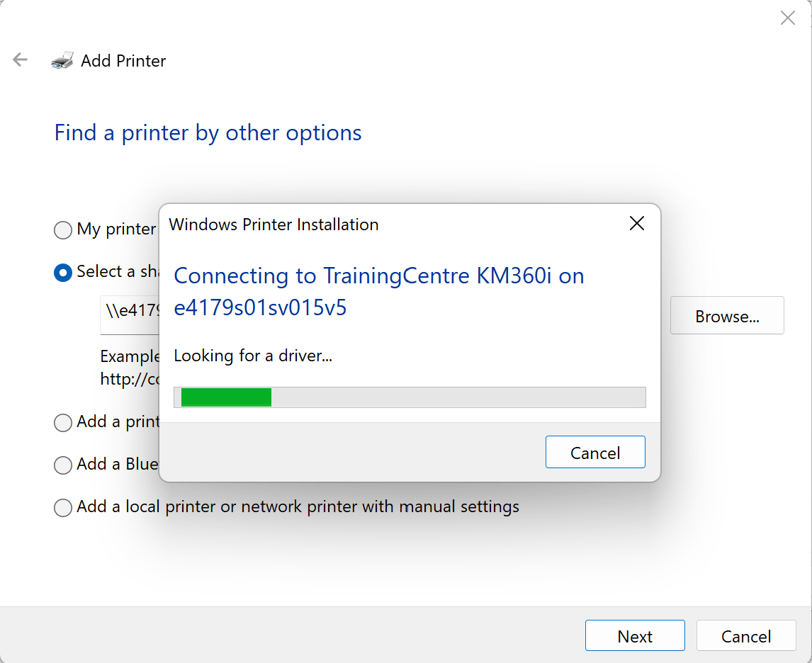Click the 'Add Printer' window title text
The width and height of the screenshot is (812, 663).
pos(123,61)
